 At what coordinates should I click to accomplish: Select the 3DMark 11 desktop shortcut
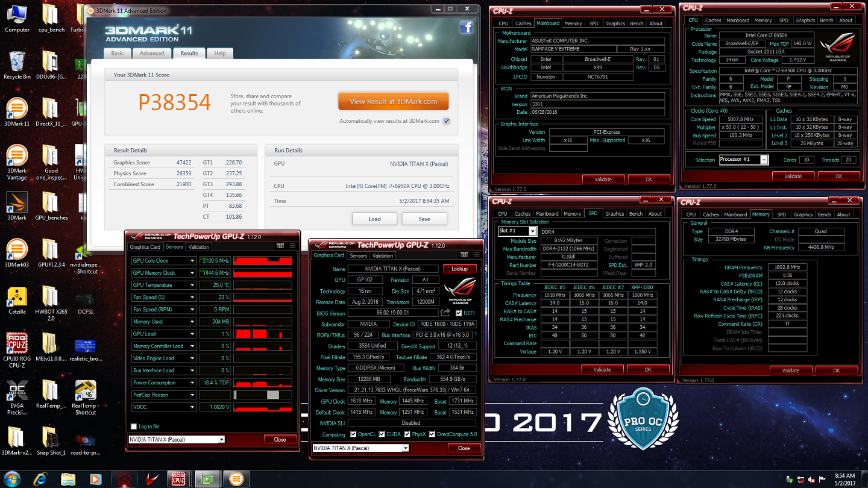click(x=17, y=112)
